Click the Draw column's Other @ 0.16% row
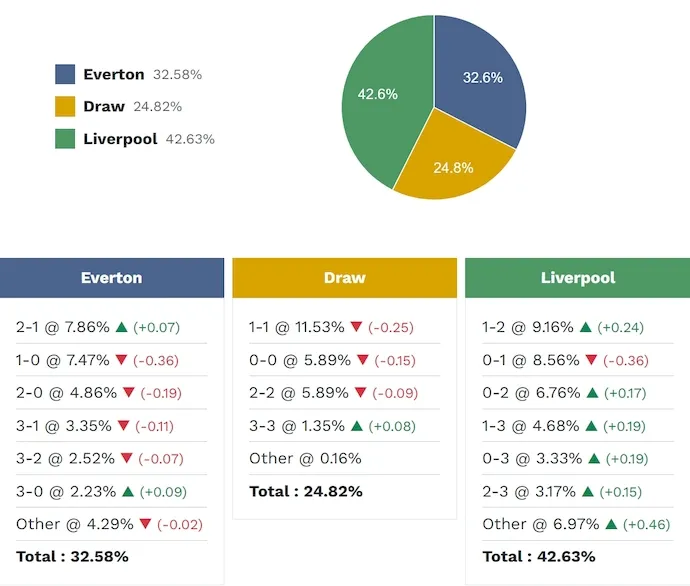This screenshot has height=586, width=690. [305, 459]
